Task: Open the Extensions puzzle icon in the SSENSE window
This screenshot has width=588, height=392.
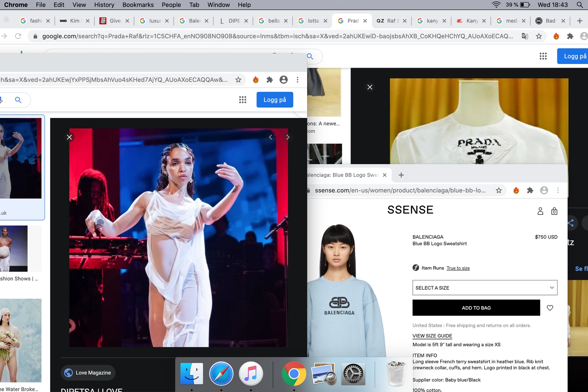Action: click(530, 190)
